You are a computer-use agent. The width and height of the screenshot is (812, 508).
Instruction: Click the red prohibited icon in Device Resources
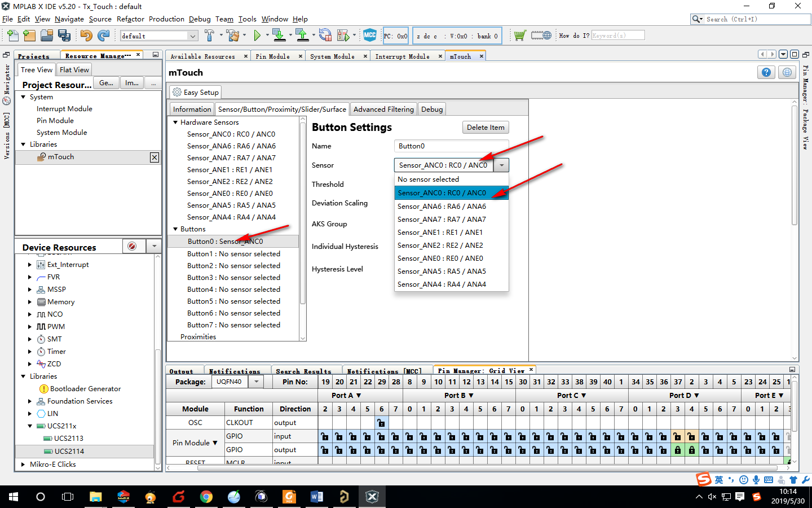click(132, 246)
